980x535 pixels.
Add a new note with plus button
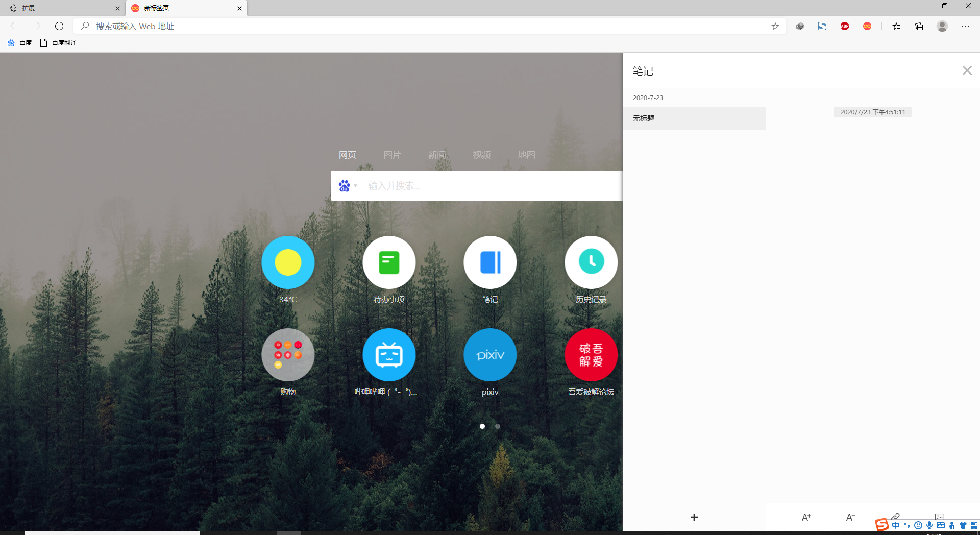[694, 517]
